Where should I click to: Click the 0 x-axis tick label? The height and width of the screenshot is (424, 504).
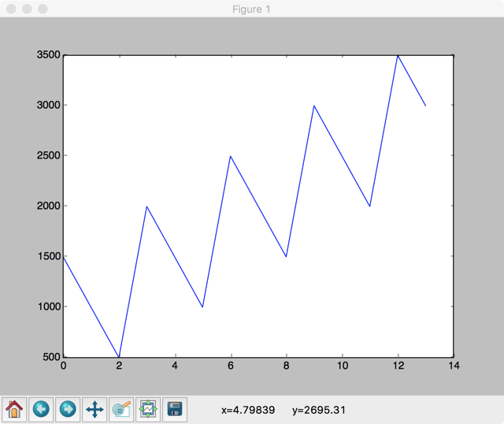tap(63, 366)
